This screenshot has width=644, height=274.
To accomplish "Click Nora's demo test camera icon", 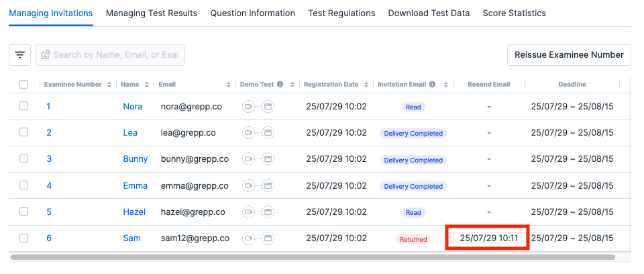I will (249, 107).
